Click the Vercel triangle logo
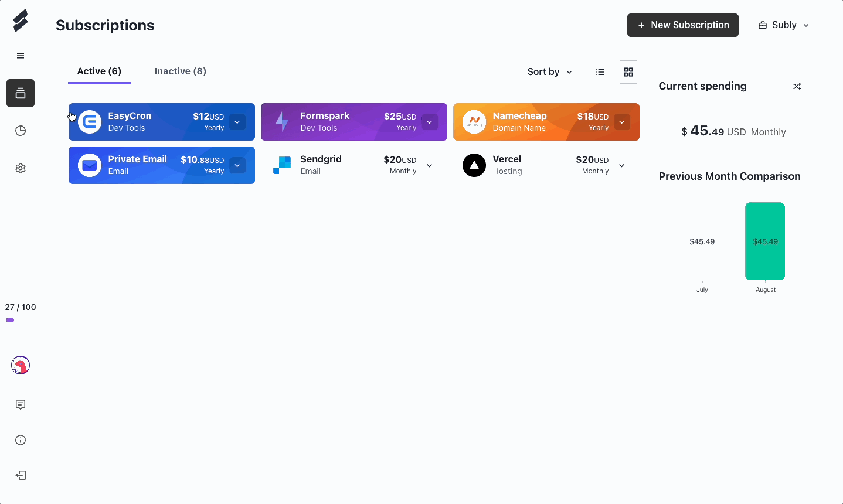 tap(474, 165)
